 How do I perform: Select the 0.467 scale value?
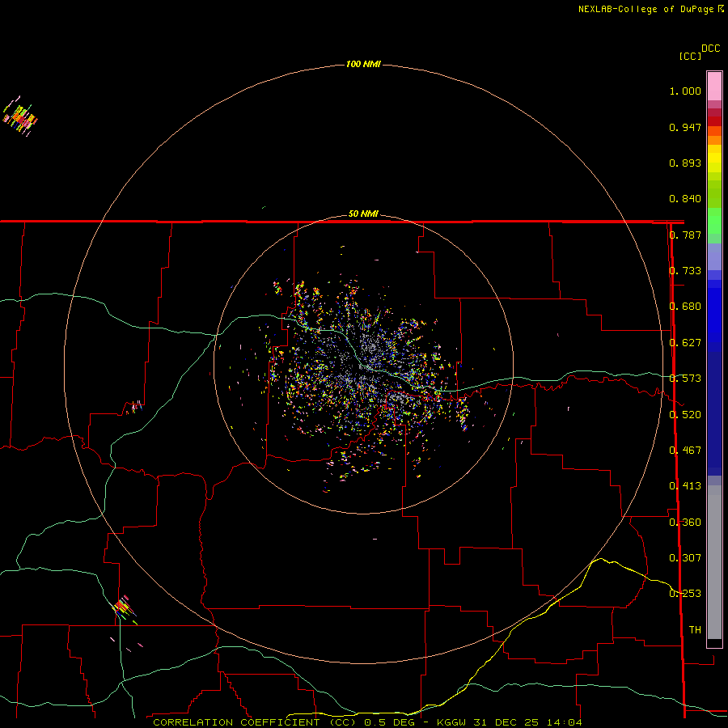(x=685, y=451)
